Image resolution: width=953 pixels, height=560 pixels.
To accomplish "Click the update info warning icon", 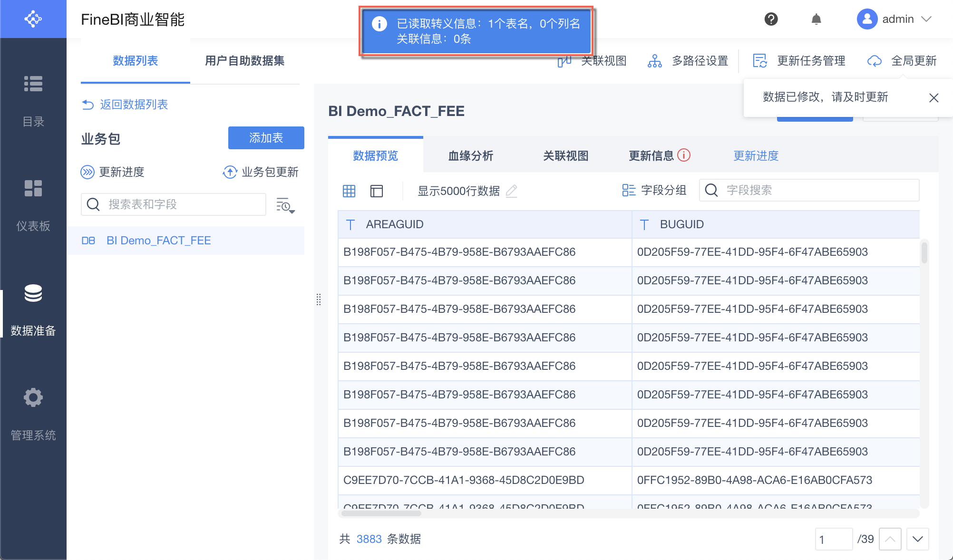I will click(x=684, y=155).
